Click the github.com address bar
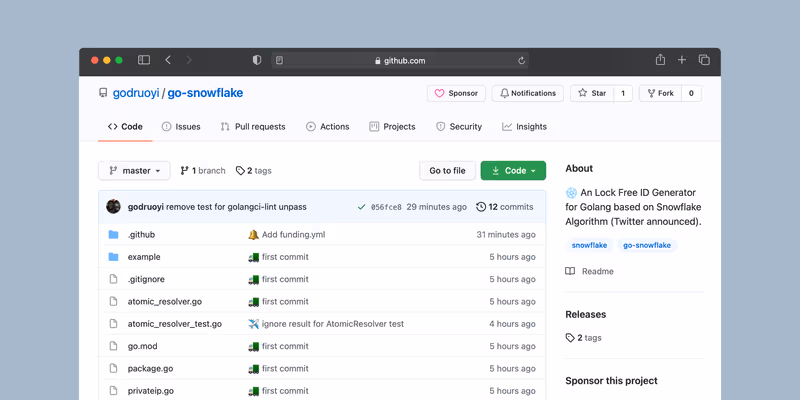This screenshot has width=800, height=400. [400, 61]
